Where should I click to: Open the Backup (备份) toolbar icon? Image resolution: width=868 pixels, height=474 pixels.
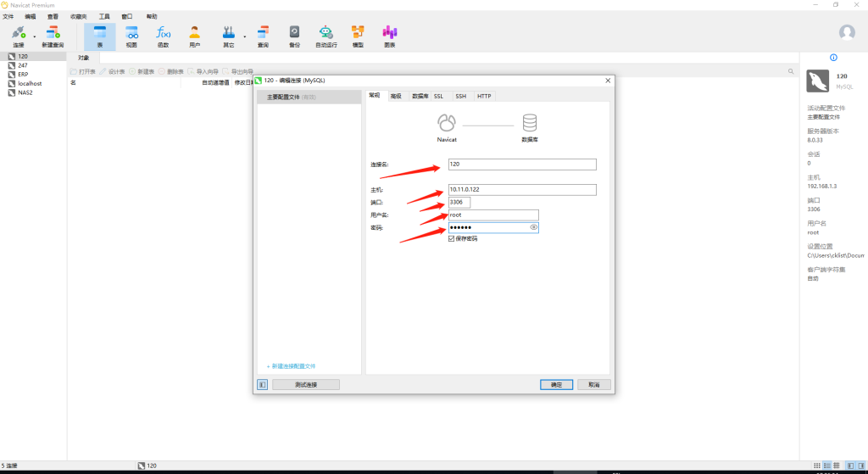pos(294,33)
